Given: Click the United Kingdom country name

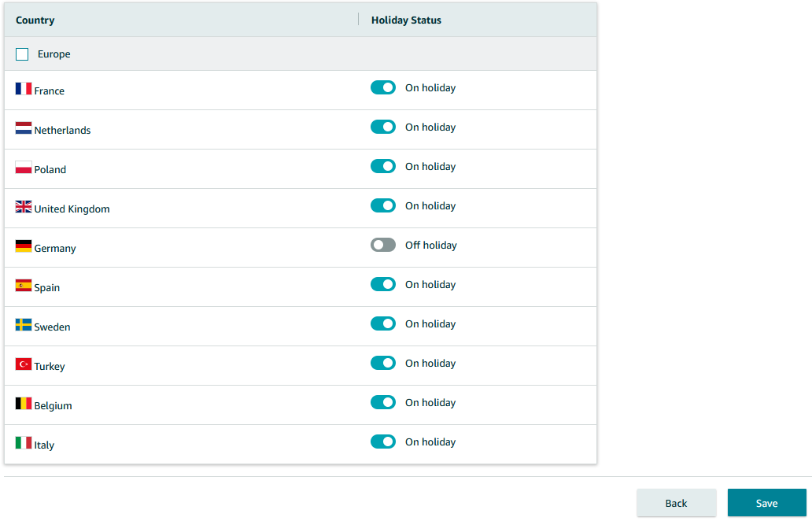Looking at the screenshot, I should coord(72,209).
